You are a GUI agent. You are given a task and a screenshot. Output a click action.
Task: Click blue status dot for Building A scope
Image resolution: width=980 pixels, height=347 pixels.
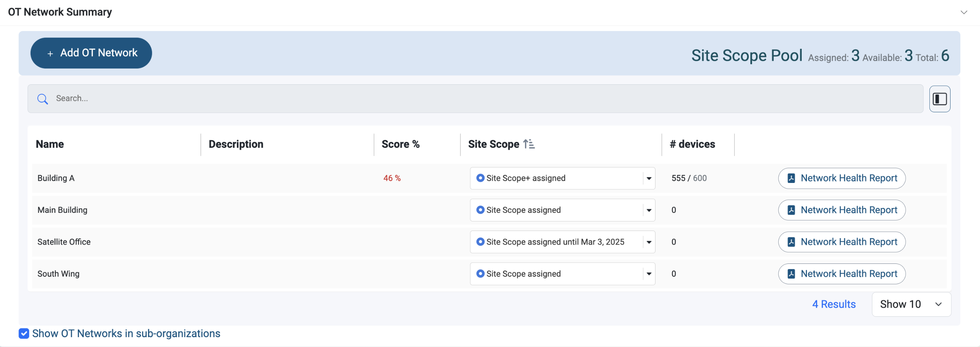pos(480,178)
